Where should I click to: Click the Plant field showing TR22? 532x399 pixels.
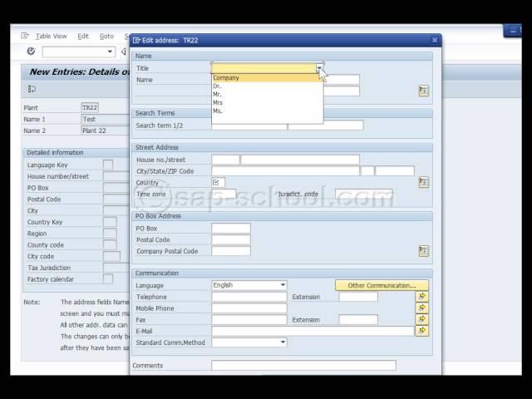tap(90, 108)
